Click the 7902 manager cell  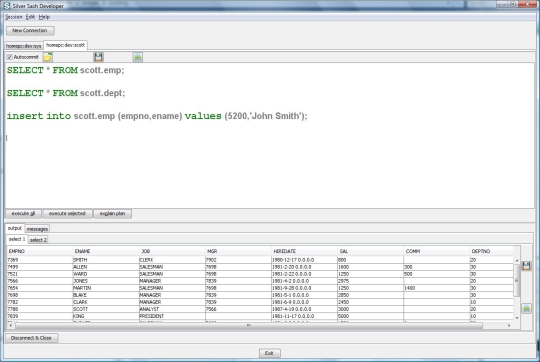coord(238,260)
